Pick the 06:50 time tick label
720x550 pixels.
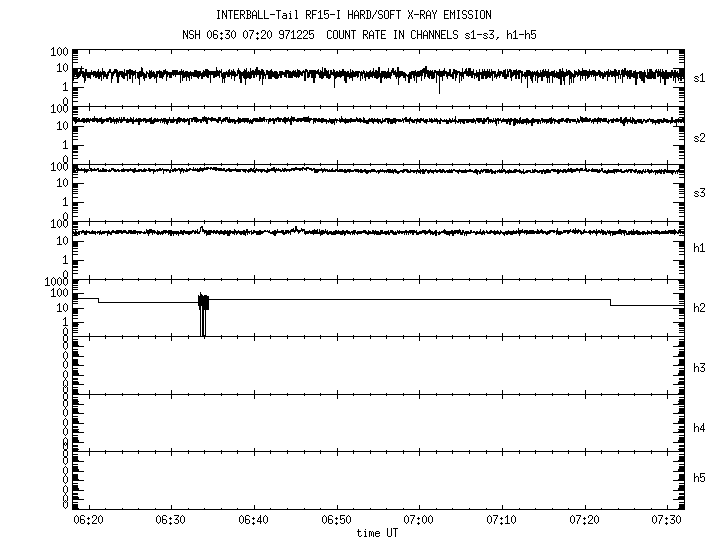point(337,521)
